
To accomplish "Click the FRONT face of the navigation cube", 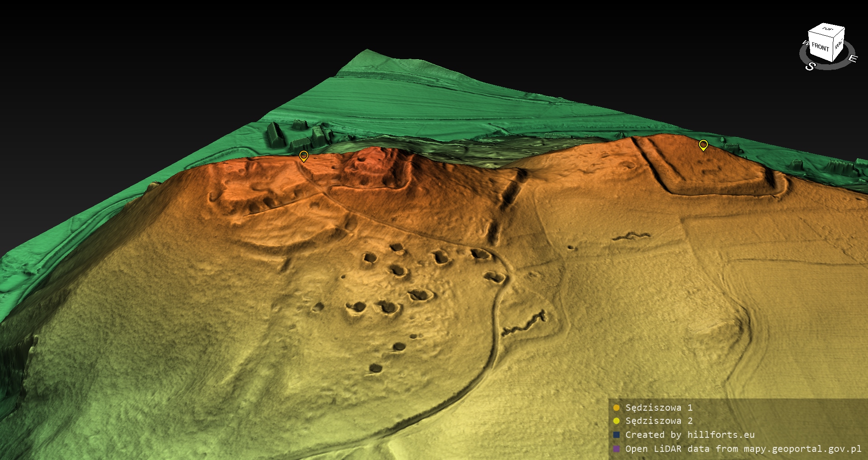I will click(820, 47).
